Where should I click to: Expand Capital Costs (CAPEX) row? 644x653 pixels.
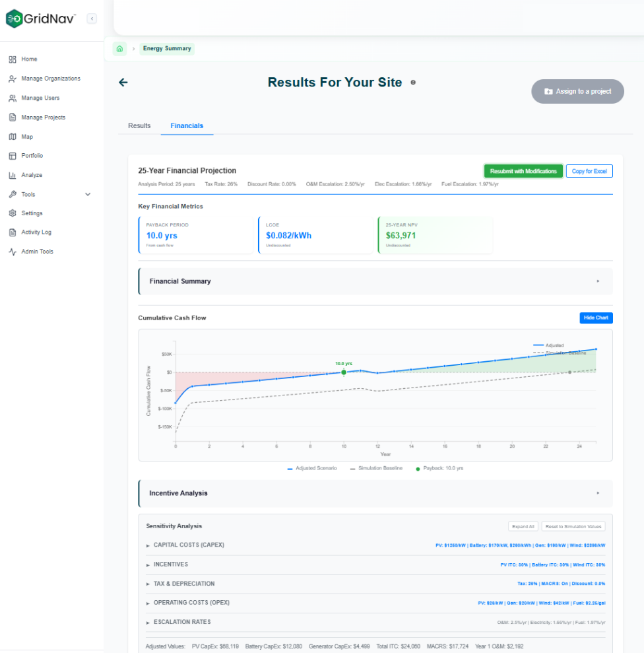(189, 545)
